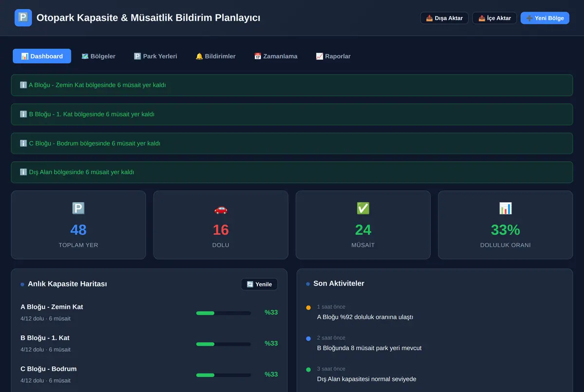Click C Bloğu - Bodrum occupancy bar

pyautogui.click(x=223, y=375)
